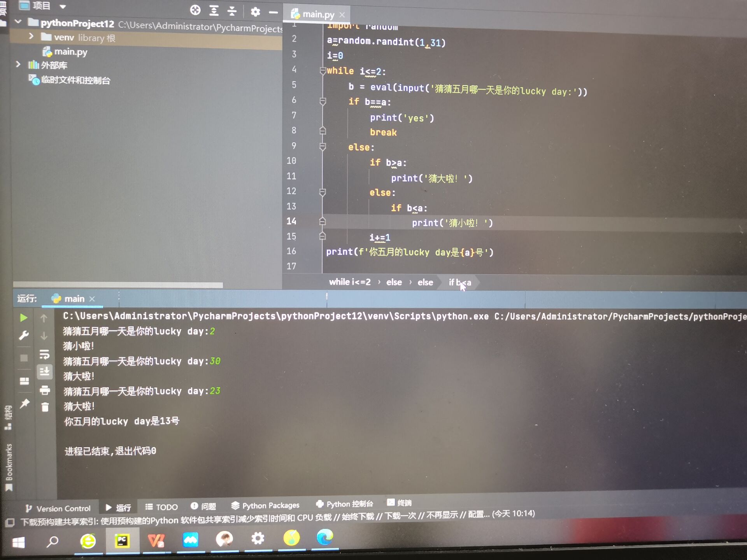The width and height of the screenshot is (747, 560).
Task: Click the TODO tool window button
Action: (161, 507)
